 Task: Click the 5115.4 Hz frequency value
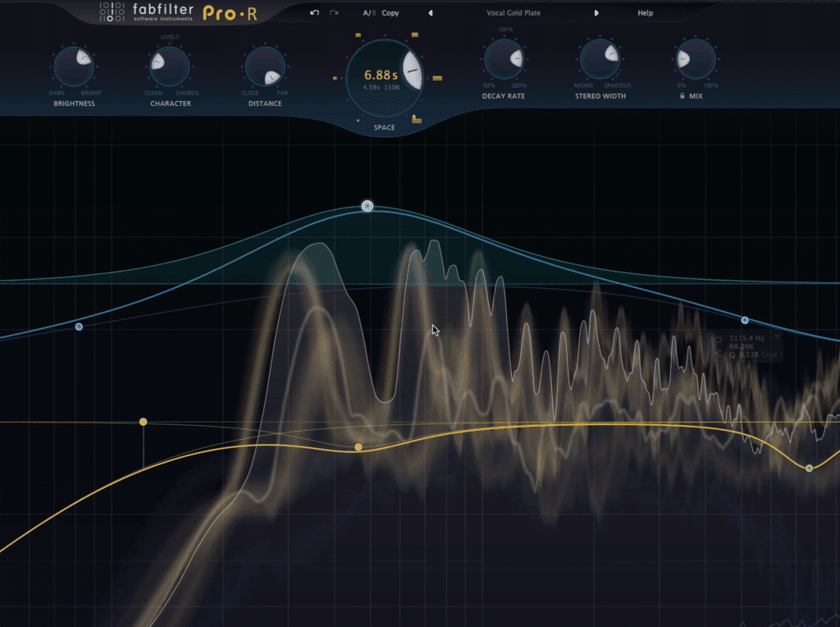(x=746, y=338)
